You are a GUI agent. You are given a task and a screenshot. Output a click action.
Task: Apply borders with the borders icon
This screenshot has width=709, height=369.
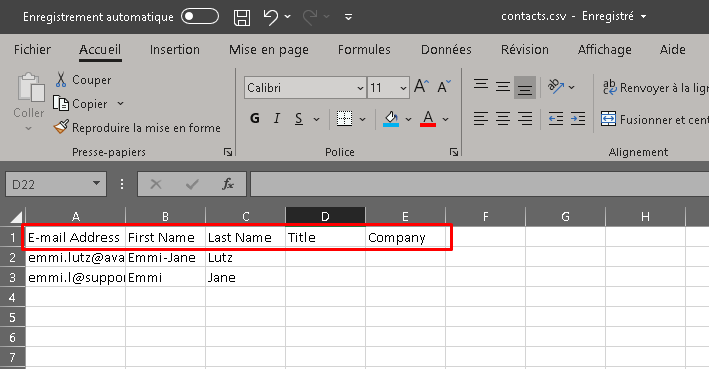pyautogui.click(x=345, y=119)
